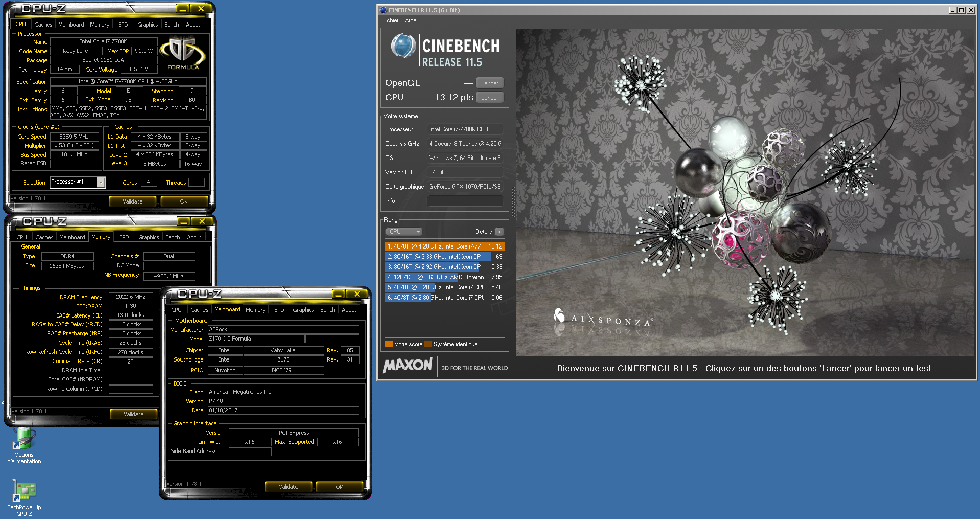Click OK in top CPU-Z CPU window
980x519 pixels.
click(x=184, y=201)
